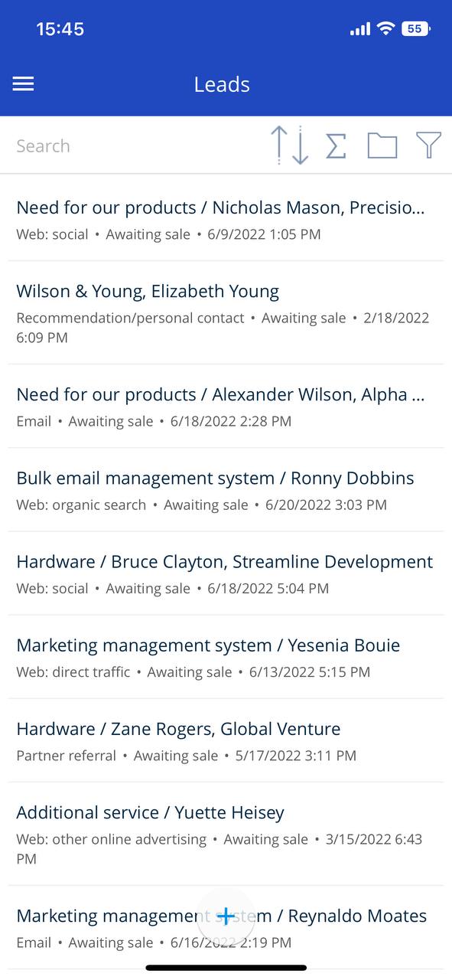Open the navigation hamburger menu

click(23, 84)
